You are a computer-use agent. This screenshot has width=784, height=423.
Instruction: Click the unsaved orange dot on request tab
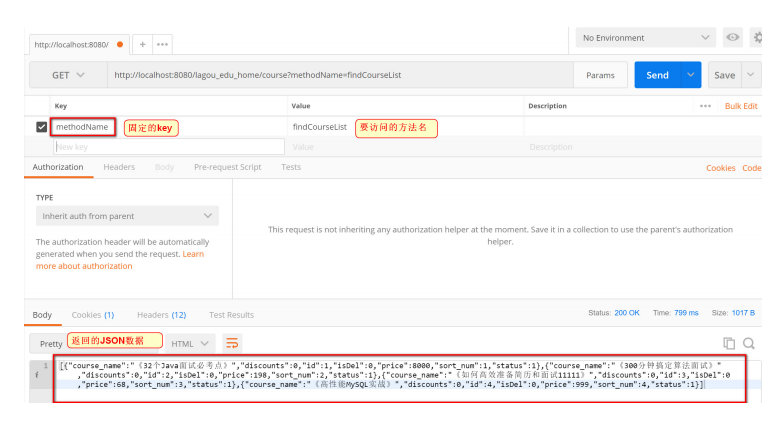point(120,44)
